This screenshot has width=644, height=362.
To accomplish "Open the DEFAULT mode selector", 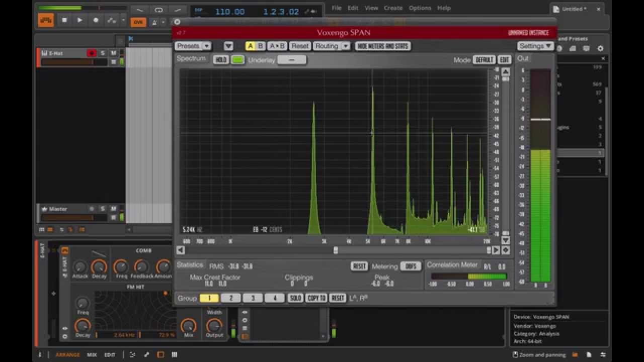I will [x=485, y=60].
